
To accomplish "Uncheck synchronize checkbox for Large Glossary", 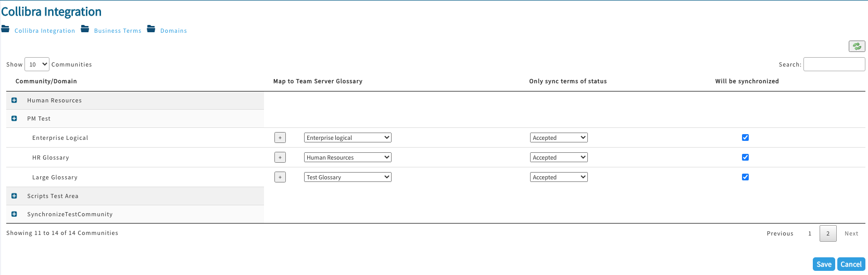I will [x=745, y=177].
